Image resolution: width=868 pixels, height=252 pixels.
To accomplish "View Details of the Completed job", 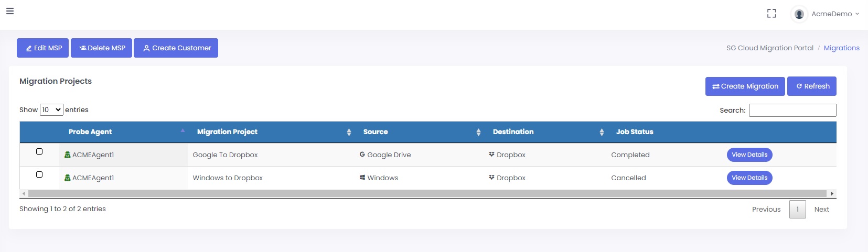I will pos(749,155).
